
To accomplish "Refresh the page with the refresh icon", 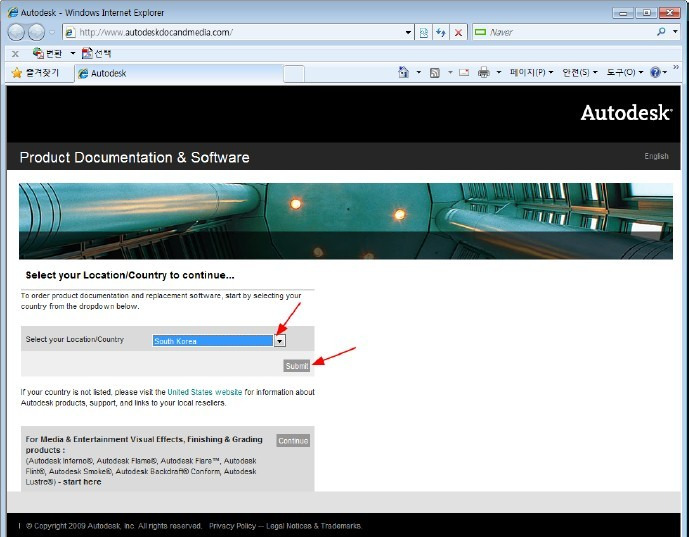I will tap(441, 33).
